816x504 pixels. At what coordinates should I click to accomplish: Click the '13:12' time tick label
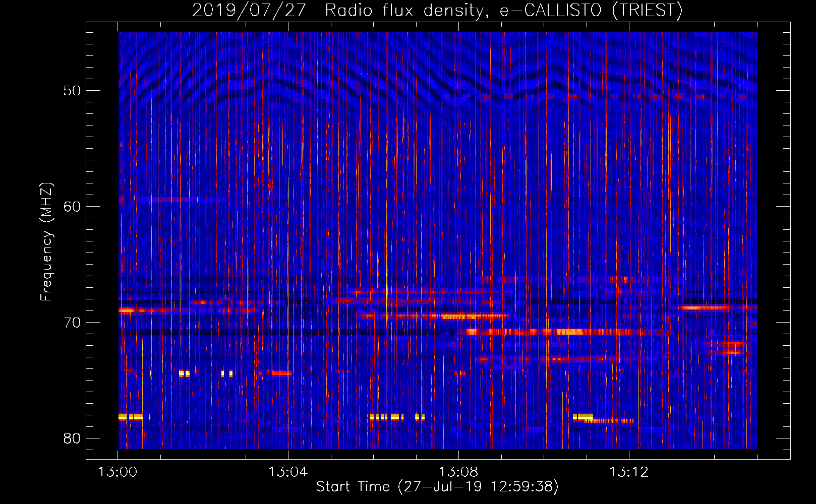(x=629, y=472)
